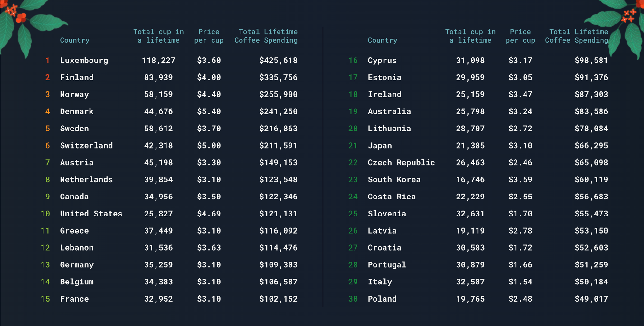This screenshot has height=326, width=644.
Task: Click South Korea's $3.59 price per cup
Action: tap(520, 180)
